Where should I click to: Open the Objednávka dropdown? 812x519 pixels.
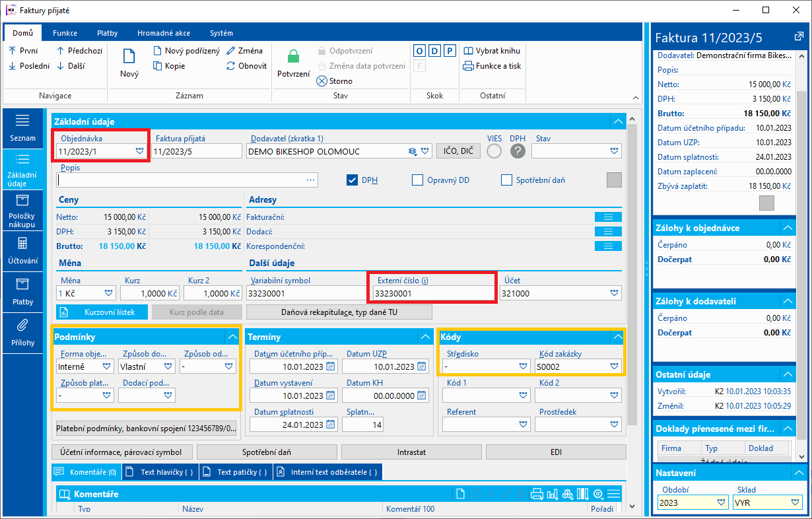point(139,151)
